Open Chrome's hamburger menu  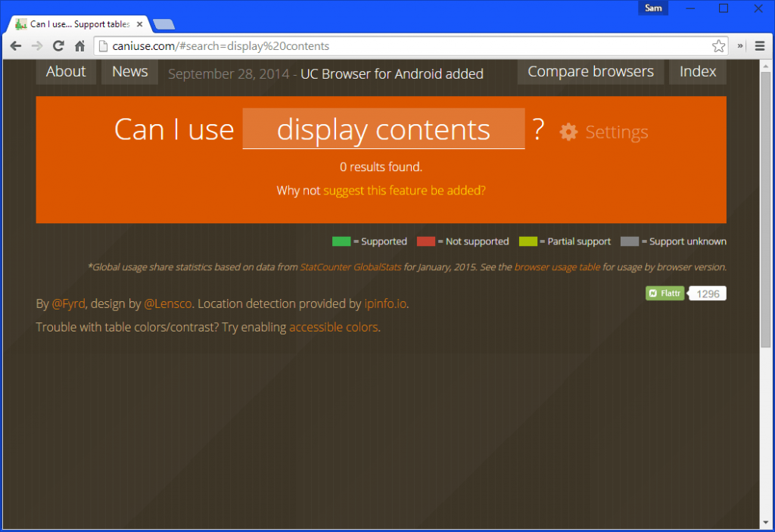tap(759, 45)
